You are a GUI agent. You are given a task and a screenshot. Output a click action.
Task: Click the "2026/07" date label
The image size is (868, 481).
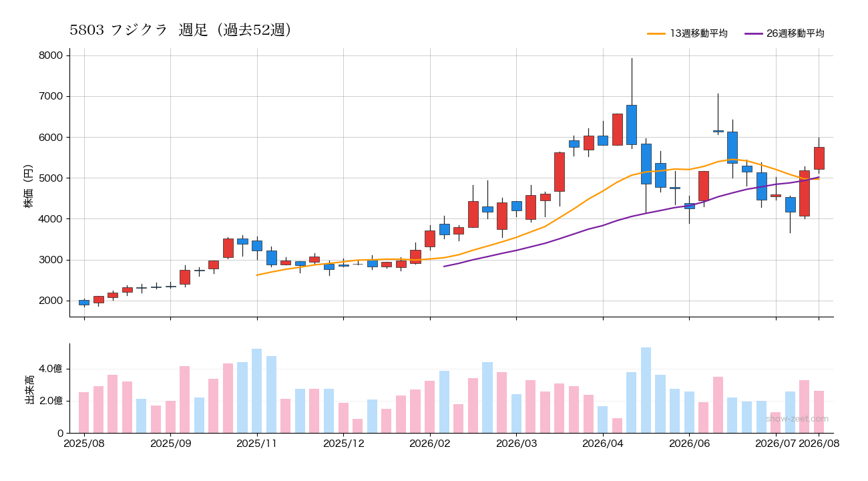[776, 442]
